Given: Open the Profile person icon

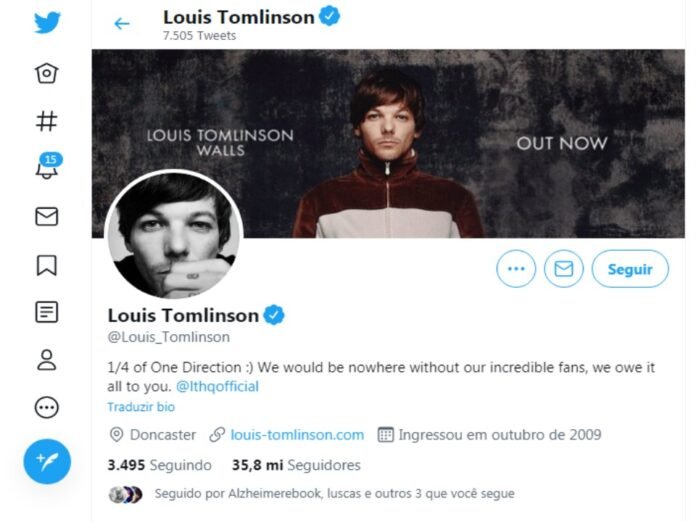Looking at the screenshot, I should click(x=47, y=360).
